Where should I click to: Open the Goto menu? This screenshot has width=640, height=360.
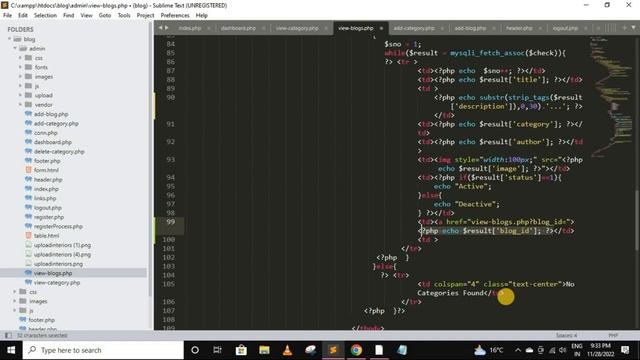click(x=105, y=16)
